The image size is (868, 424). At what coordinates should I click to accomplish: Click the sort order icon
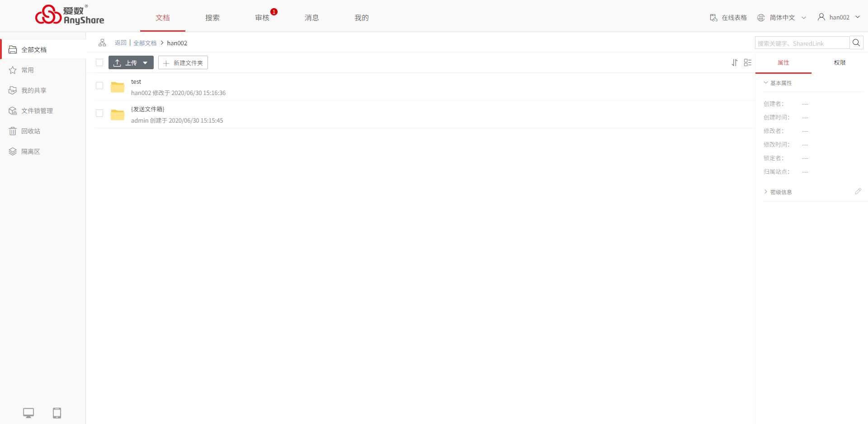[735, 62]
